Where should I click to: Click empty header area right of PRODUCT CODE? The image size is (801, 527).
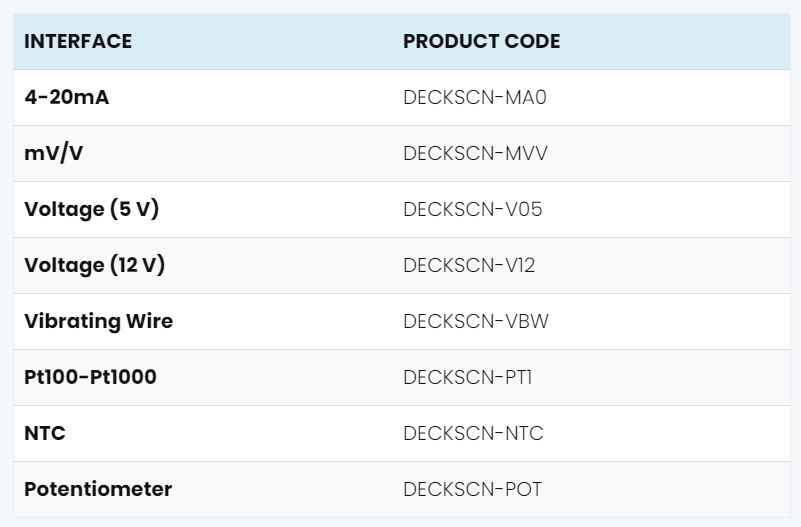click(674, 41)
